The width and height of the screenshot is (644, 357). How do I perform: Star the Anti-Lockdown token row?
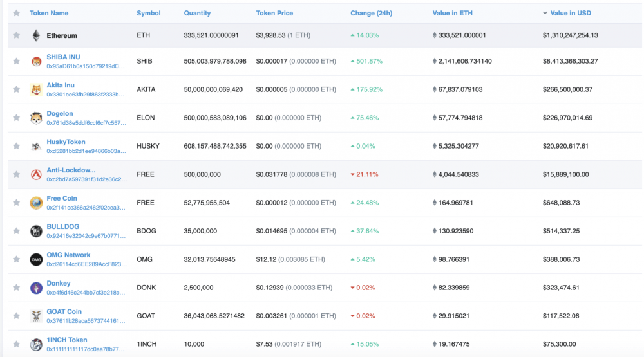pyautogui.click(x=17, y=174)
